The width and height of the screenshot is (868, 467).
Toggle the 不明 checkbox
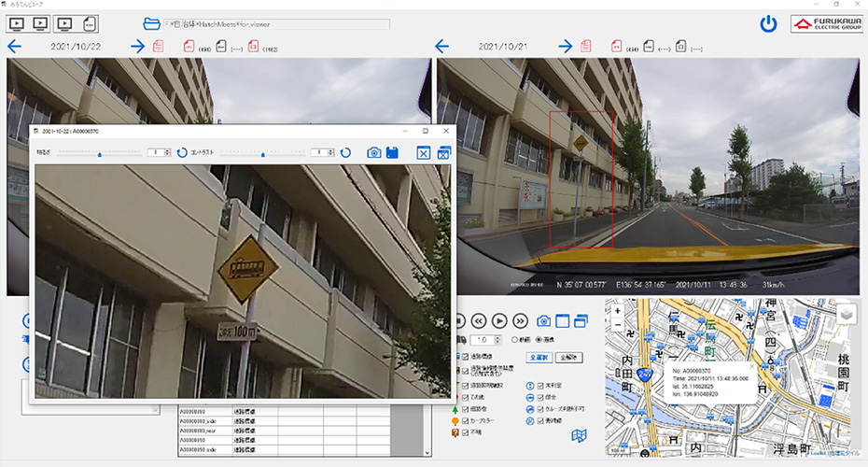[466, 433]
